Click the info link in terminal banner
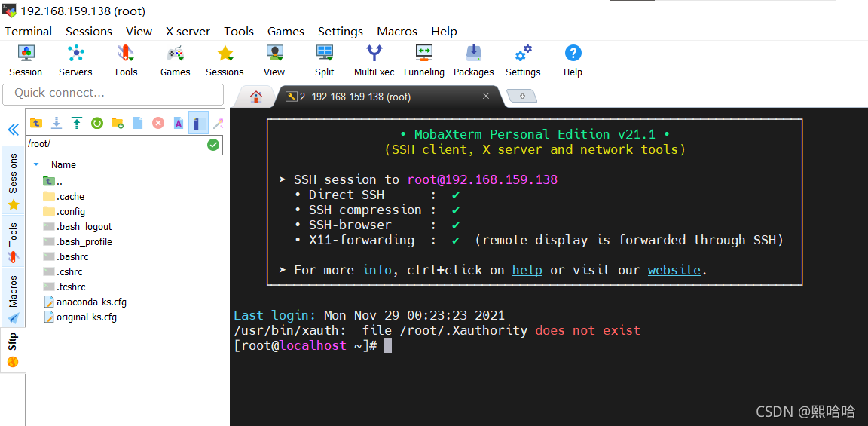This screenshot has width=868, height=426. [x=377, y=271]
